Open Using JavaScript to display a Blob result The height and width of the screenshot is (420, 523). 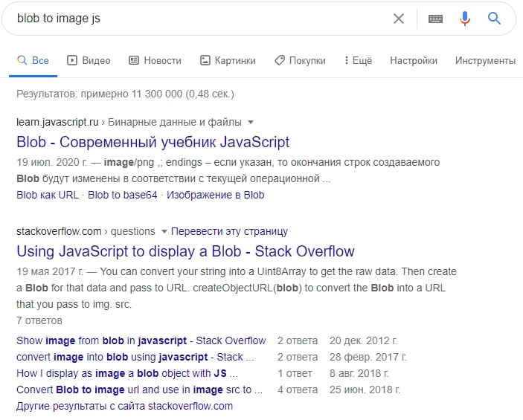click(x=185, y=252)
